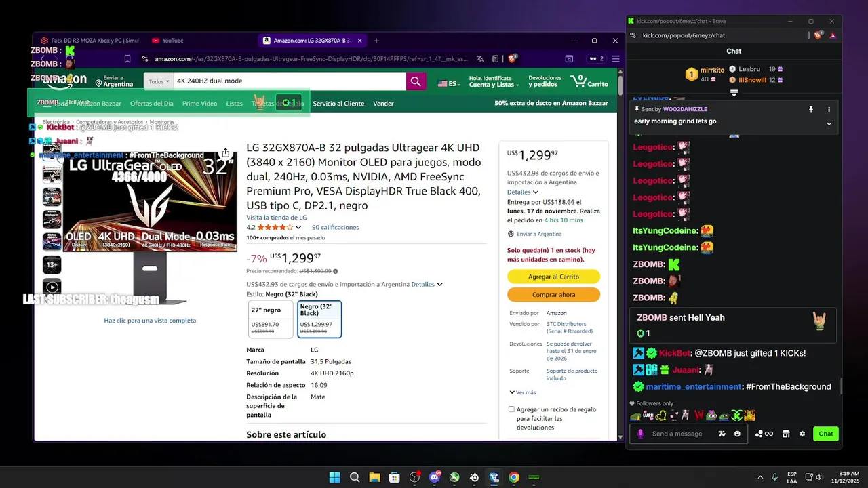Tick the gift receipt checkbox
The width and height of the screenshot is (868, 488).
click(511, 409)
